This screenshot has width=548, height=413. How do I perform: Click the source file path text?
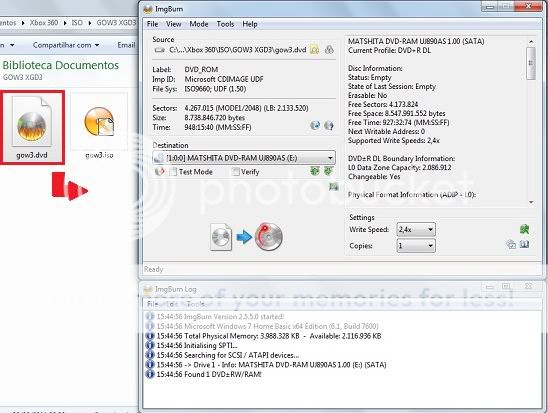click(x=238, y=50)
